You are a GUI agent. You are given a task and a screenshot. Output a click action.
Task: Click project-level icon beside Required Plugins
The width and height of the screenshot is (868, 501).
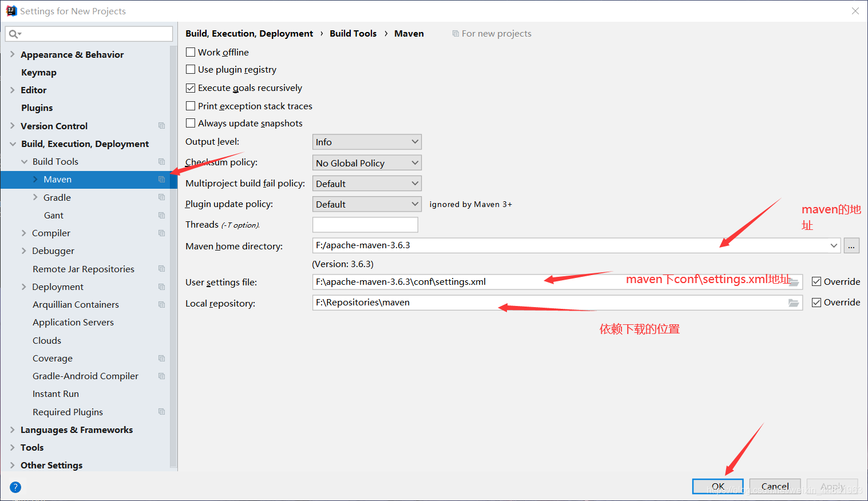tap(162, 412)
